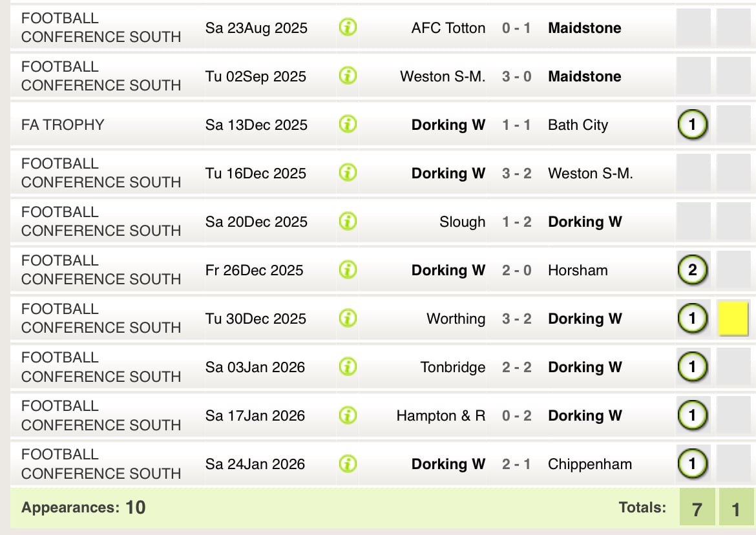Open info icon for Worthing match
Screen dimensions: 756x535
pos(348,318)
